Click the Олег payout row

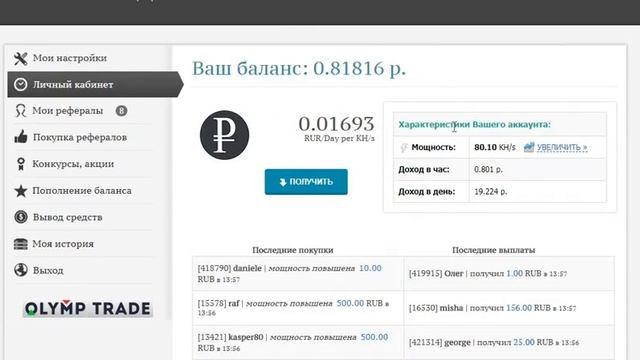click(509, 273)
